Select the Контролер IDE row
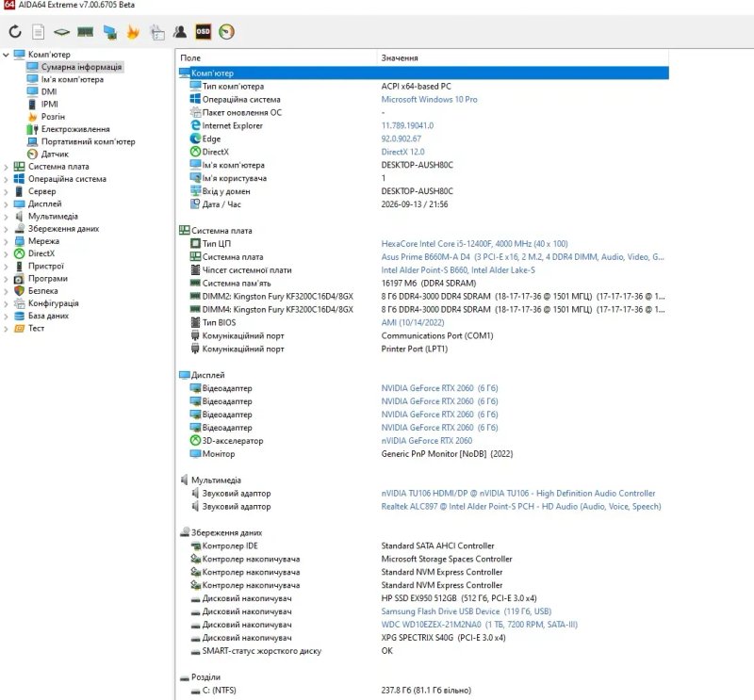 tap(423, 546)
